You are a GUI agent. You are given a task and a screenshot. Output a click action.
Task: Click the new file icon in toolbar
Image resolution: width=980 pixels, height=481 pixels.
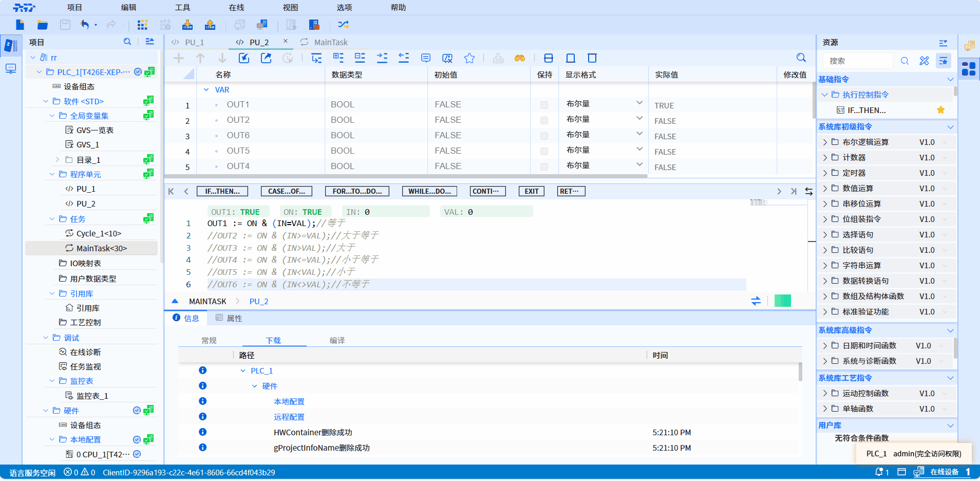tap(20, 25)
